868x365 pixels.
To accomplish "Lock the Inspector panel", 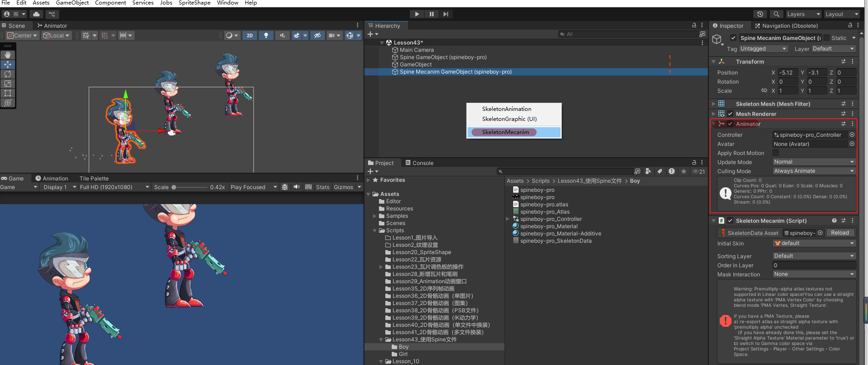I will (850, 25).
